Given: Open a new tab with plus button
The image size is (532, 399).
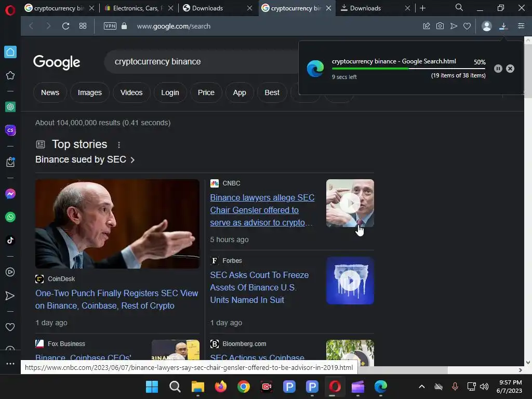Looking at the screenshot, I should click(423, 8).
